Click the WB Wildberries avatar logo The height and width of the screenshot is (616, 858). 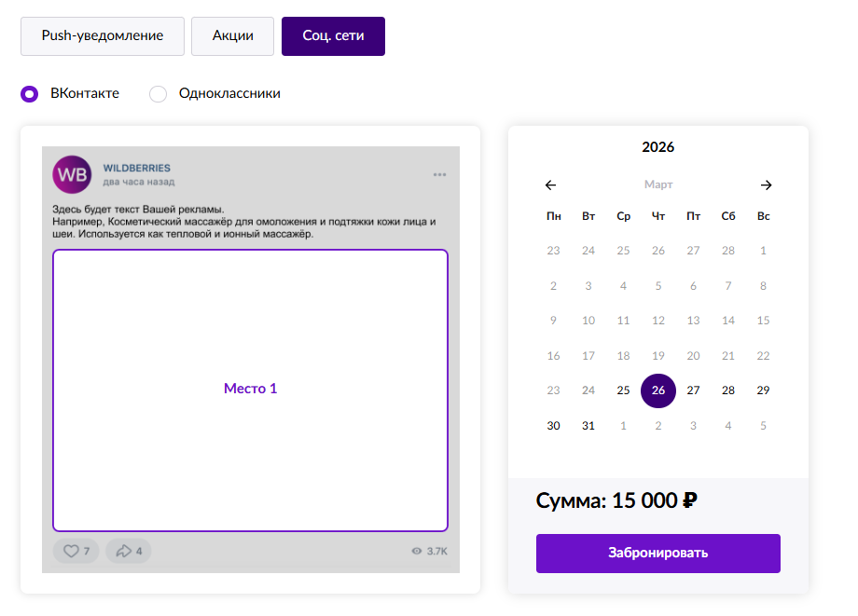[72, 174]
